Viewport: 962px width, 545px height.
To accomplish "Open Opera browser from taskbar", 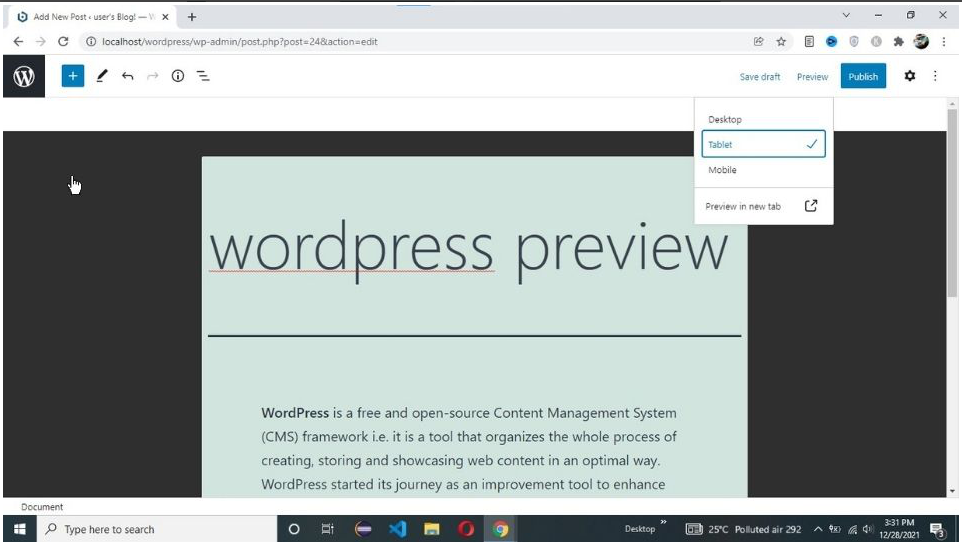I will point(466,529).
